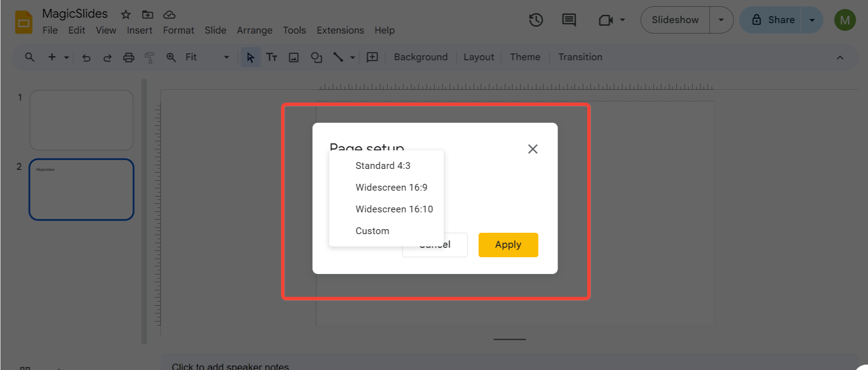Open the View menu

106,30
